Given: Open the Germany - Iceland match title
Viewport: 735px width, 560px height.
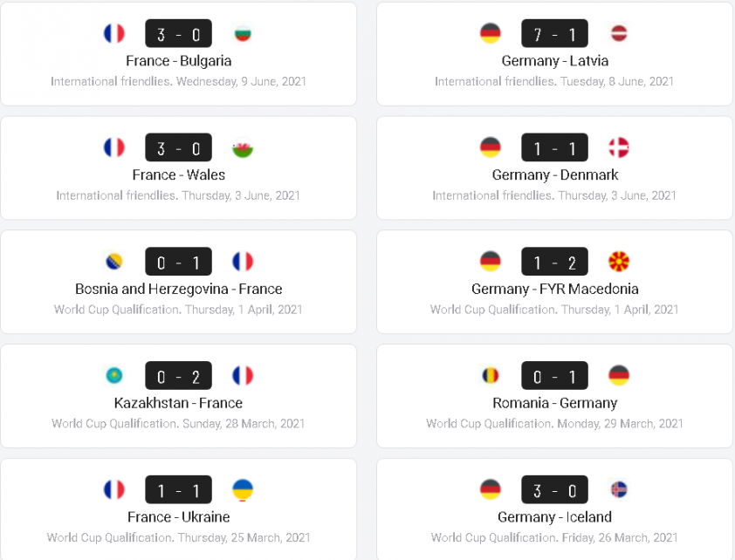Looking at the screenshot, I should pos(554,517).
